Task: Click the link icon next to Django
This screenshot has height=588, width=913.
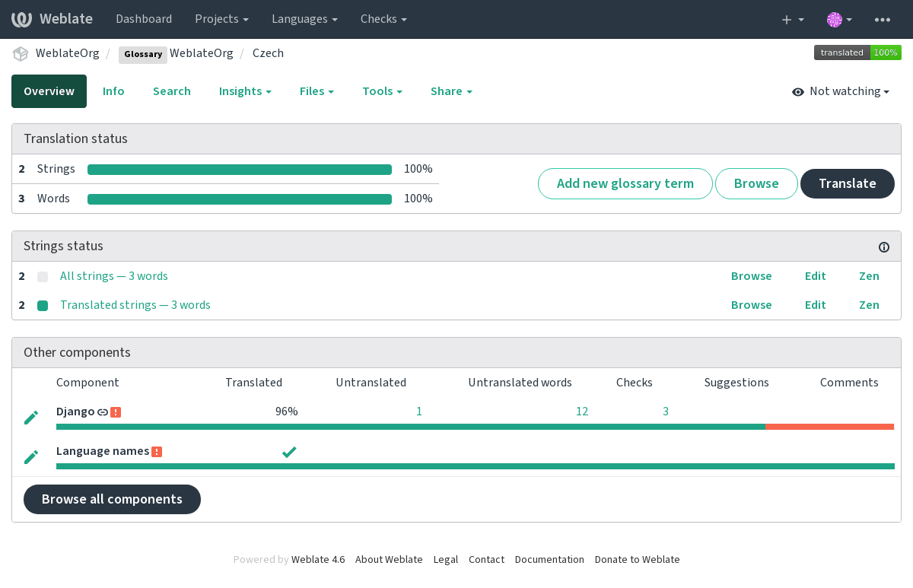Action: coord(102,412)
